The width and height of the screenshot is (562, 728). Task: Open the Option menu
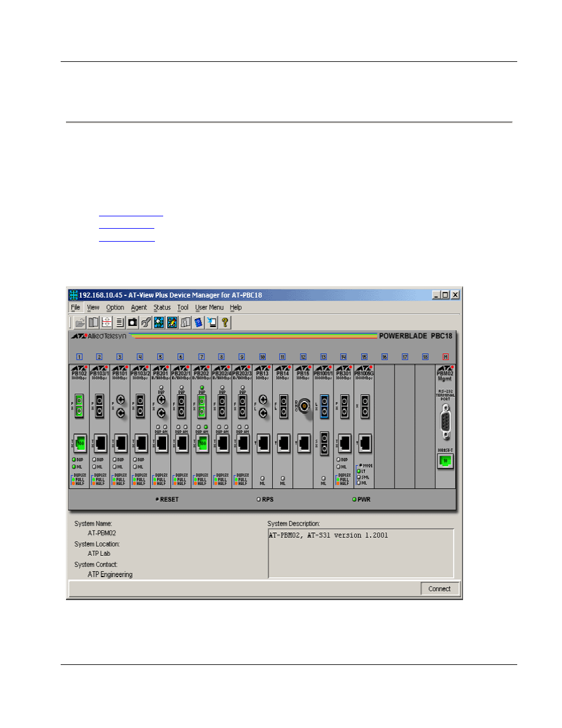pyautogui.click(x=115, y=308)
